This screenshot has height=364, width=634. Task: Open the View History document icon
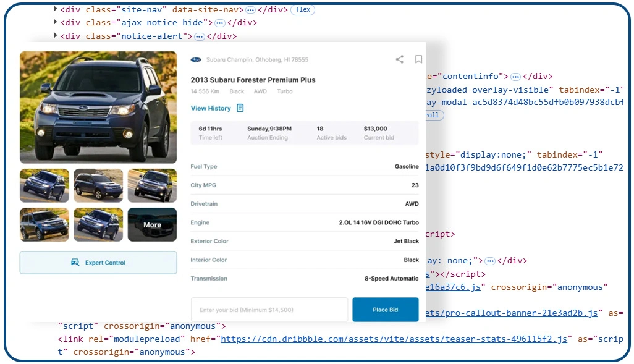coord(240,108)
